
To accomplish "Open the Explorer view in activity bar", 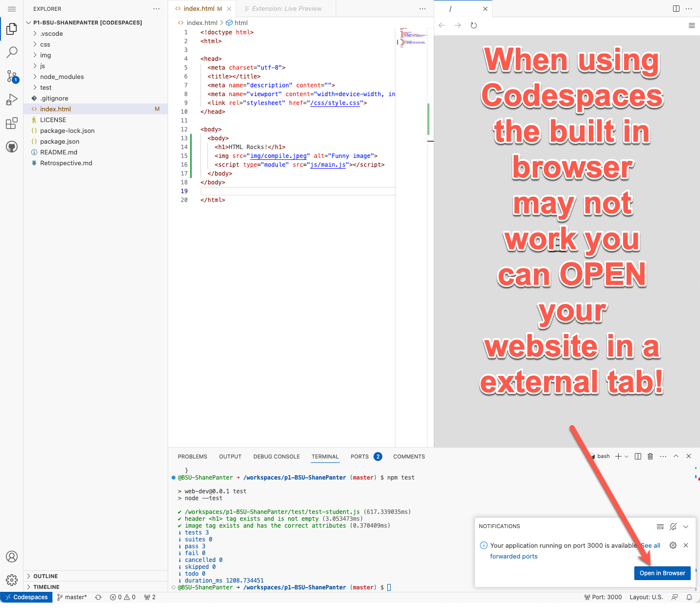I will pos(12,29).
